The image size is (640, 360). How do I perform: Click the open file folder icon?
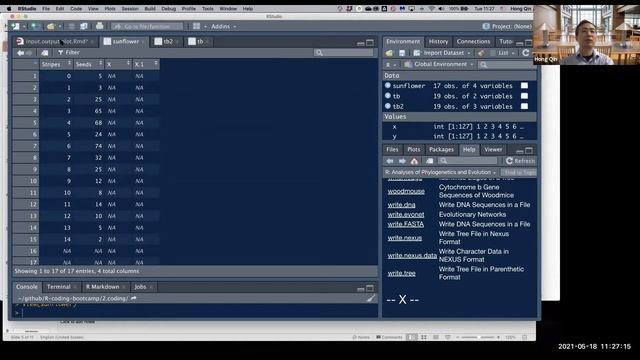(x=51, y=26)
